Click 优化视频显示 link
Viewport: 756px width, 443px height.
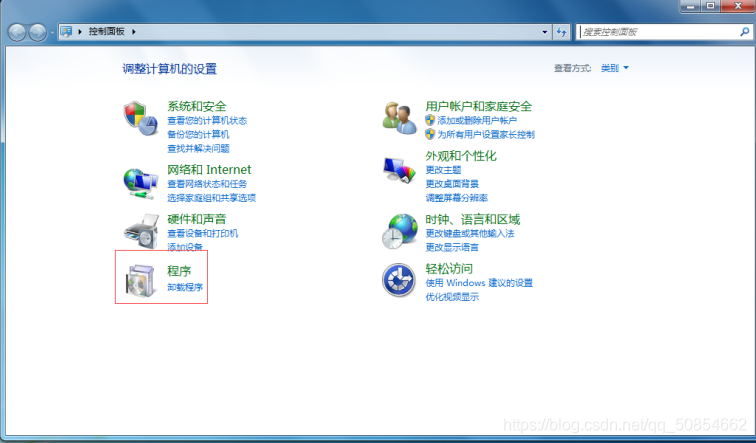452,297
